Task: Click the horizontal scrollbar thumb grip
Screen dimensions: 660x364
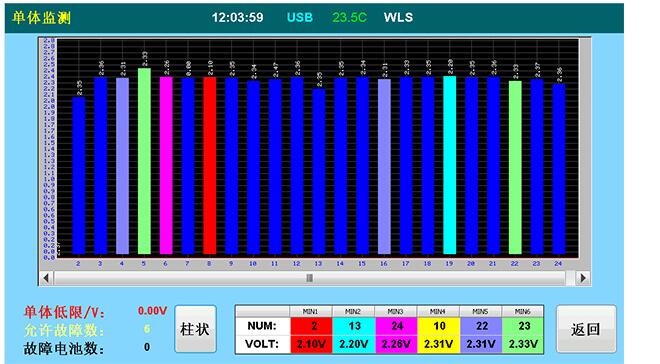Action: tap(309, 278)
